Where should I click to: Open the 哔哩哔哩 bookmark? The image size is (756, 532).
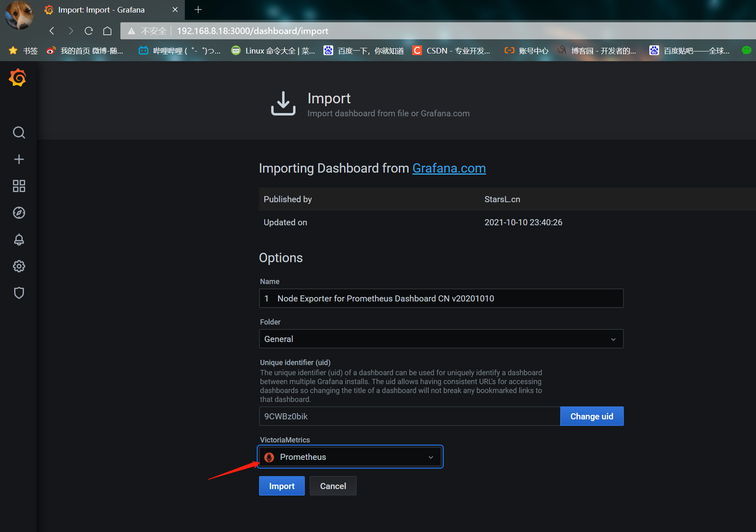coord(180,51)
